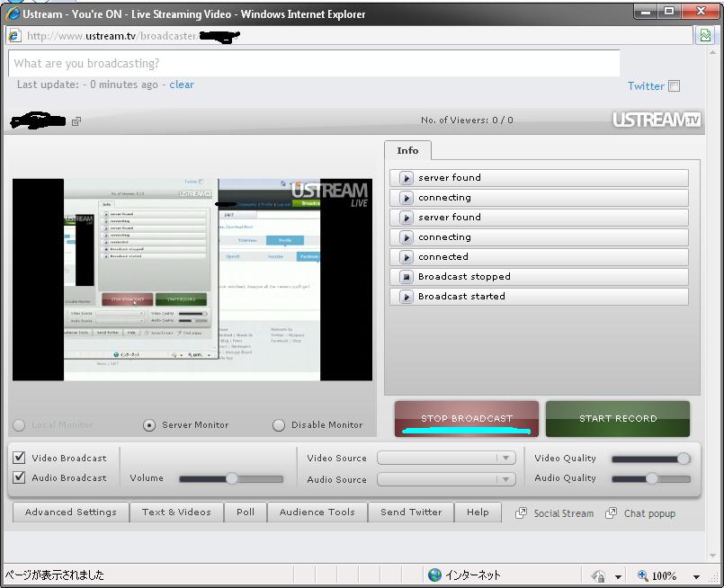
Task: Open the Audience Tools tab
Action: click(317, 512)
